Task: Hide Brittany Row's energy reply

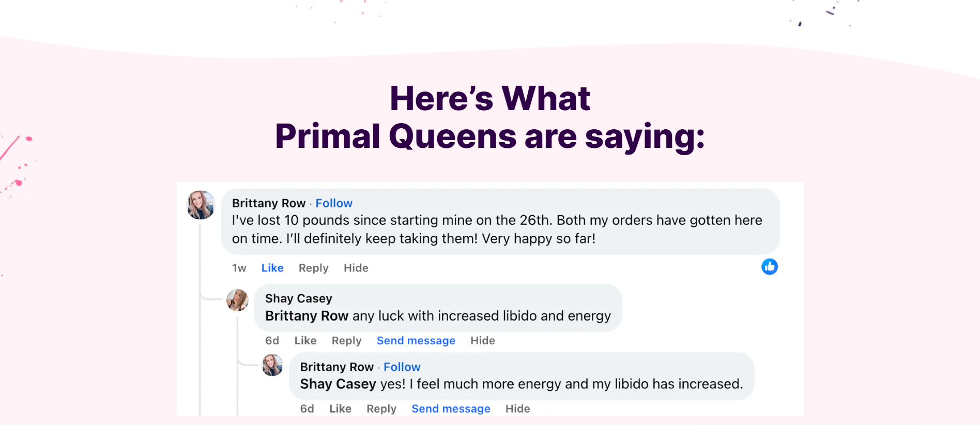Action: [517, 409]
